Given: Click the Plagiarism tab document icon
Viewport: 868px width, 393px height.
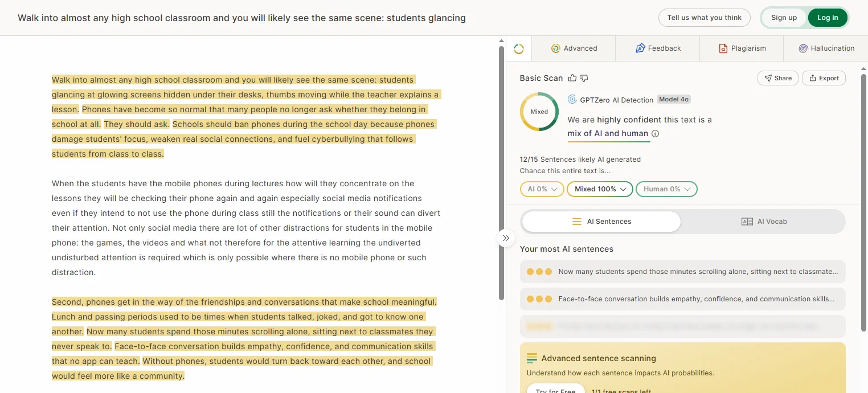Looking at the screenshot, I should pyautogui.click(x=723, y=48).
